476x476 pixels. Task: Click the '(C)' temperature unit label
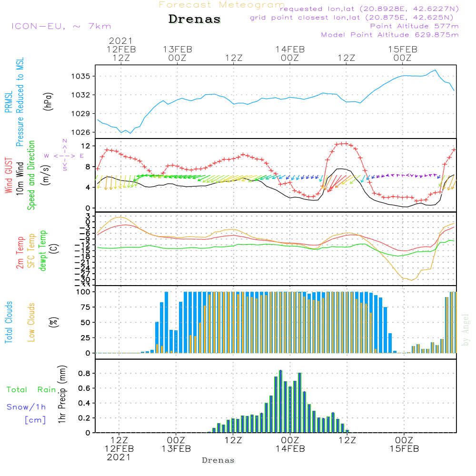pos(54,248)
